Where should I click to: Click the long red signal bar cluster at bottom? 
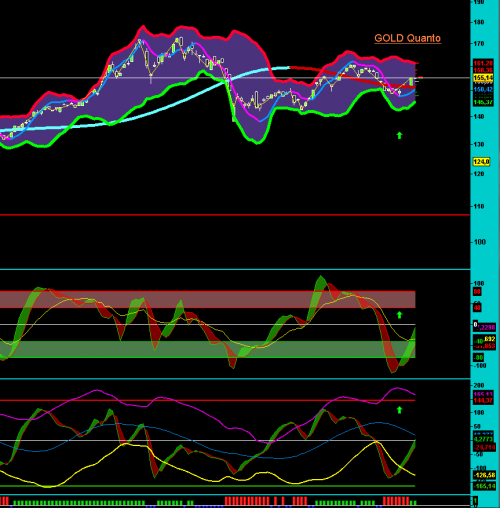[247, 500]
